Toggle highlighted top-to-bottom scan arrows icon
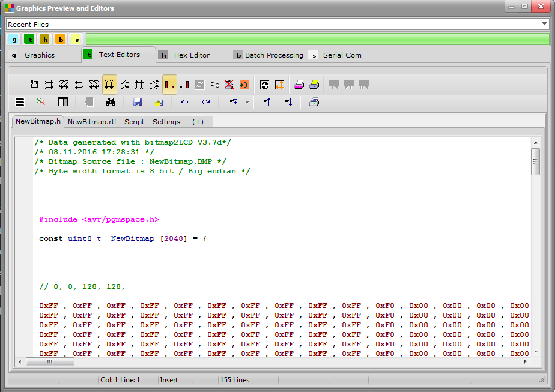This screenshot has height=392, width=555. (x=109, y=85)
